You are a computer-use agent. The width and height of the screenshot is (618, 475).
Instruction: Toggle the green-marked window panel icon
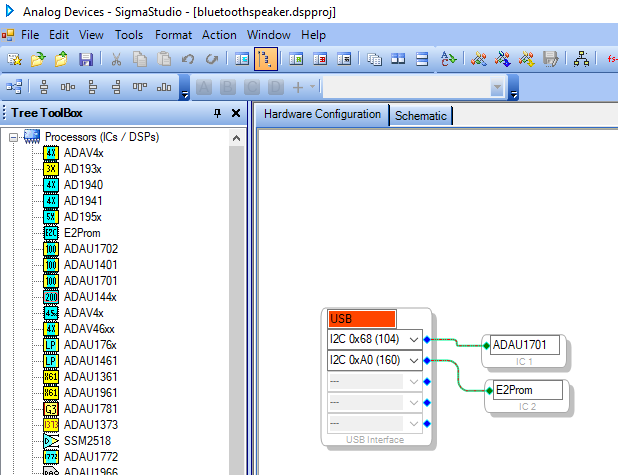click(296, 59)
